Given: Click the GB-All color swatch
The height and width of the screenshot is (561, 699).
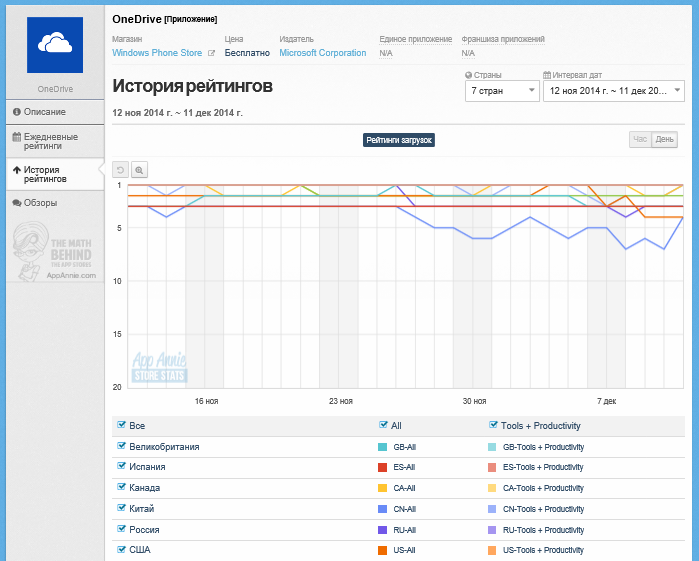Looking at the screenshot, I should click(382, 447).
